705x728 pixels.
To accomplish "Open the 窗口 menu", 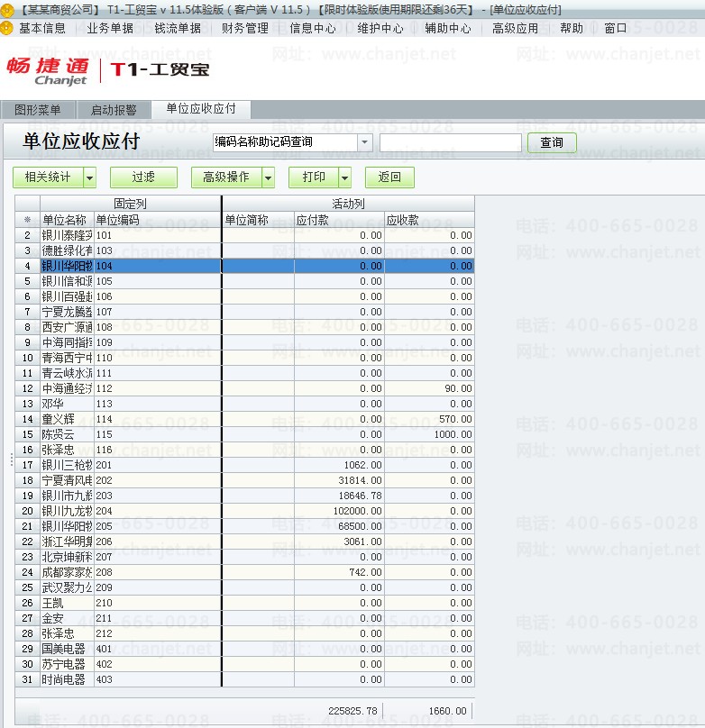I will click(616, 28).
